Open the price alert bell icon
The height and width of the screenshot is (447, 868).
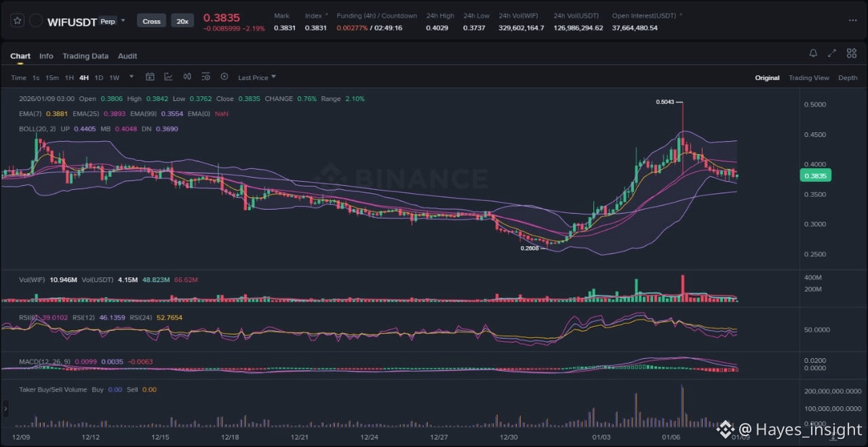tap(813, 54)
